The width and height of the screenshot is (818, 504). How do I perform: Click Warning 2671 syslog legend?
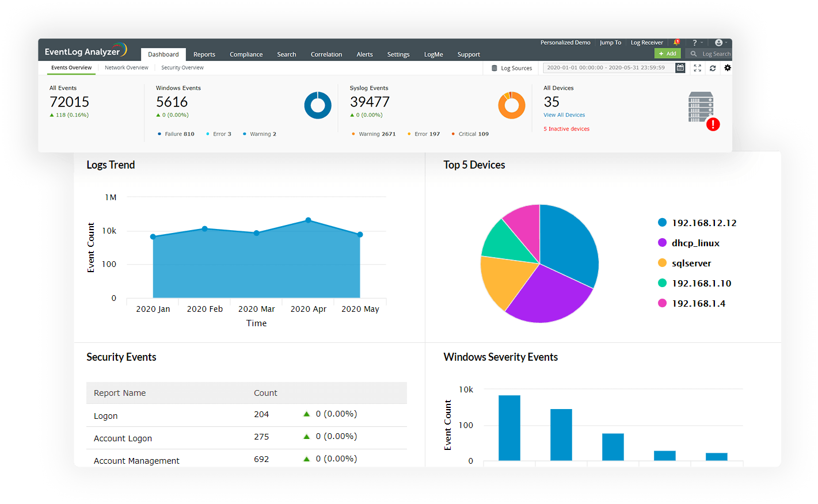374,134
